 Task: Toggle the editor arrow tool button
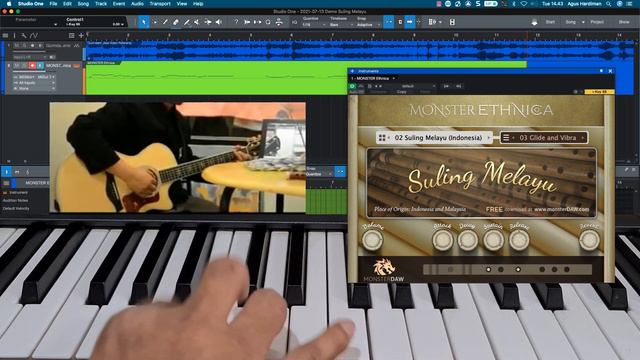(6, 172)
